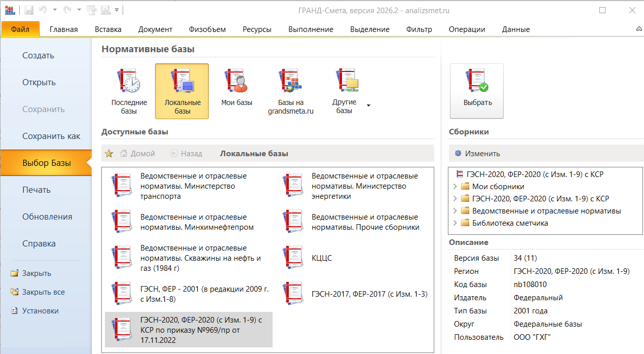Click the nb108010 base code value

tap(530, 285)
